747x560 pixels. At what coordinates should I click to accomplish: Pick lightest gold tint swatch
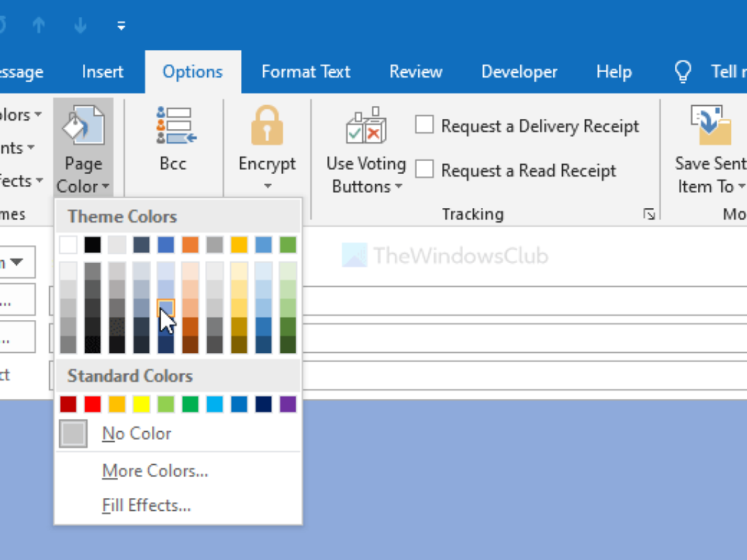tap(239, 271)
